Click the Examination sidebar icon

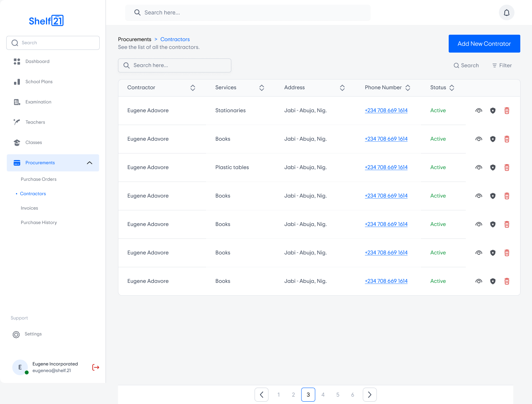[x=17, y=102]
